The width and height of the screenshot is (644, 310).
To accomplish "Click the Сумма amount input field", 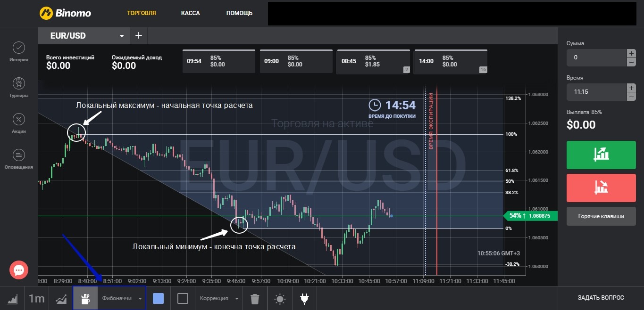I will (596, 57).
